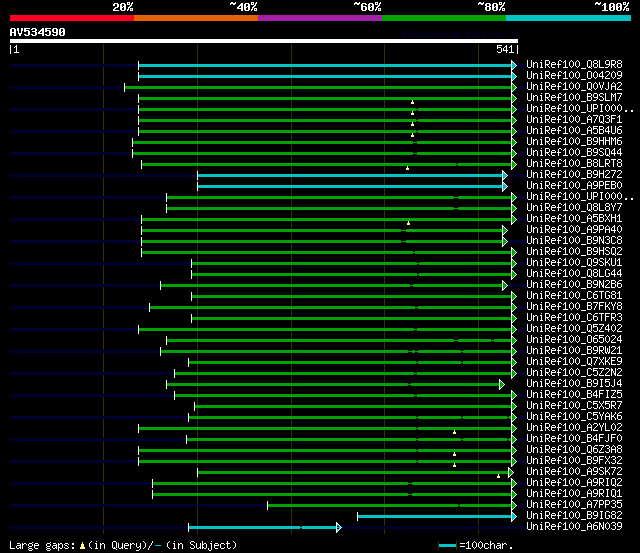Select the UniRef100_B9HHM6 label
This screenshot has height=553, width=640.
point(574,142)
